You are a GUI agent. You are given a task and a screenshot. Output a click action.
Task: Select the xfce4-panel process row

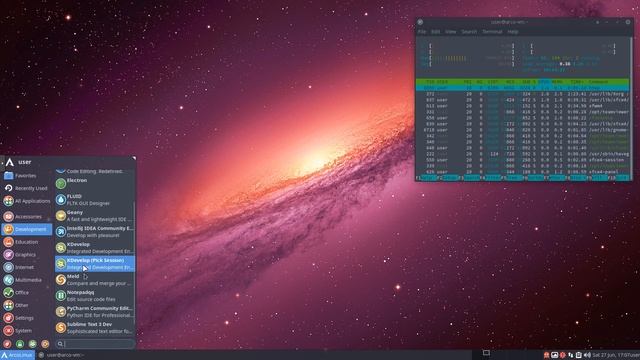pyautogui.click(x=522, y=172)
